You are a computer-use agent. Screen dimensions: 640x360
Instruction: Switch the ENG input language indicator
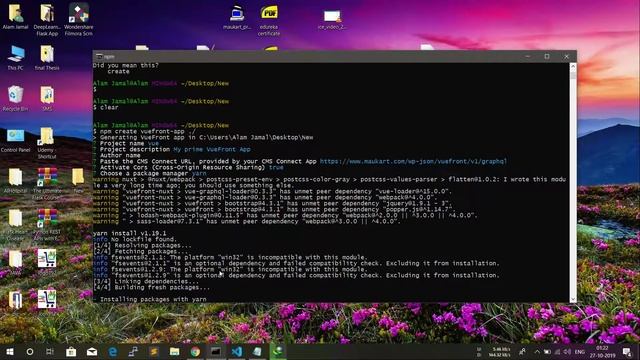[580, 351]
